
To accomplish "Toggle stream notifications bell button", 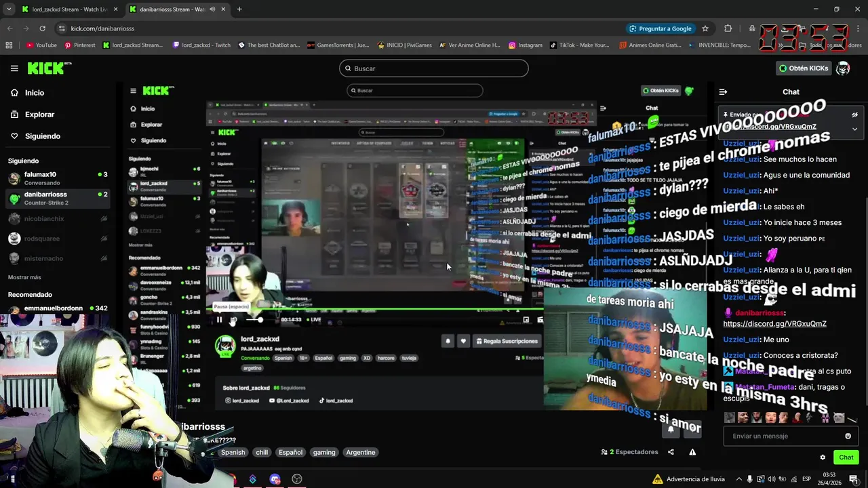I will (x=671, y=429).
